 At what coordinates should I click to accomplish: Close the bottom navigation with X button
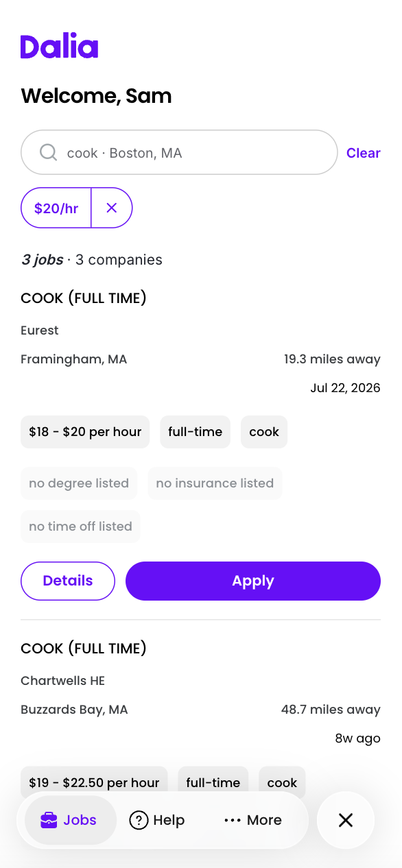coord(346,820)
